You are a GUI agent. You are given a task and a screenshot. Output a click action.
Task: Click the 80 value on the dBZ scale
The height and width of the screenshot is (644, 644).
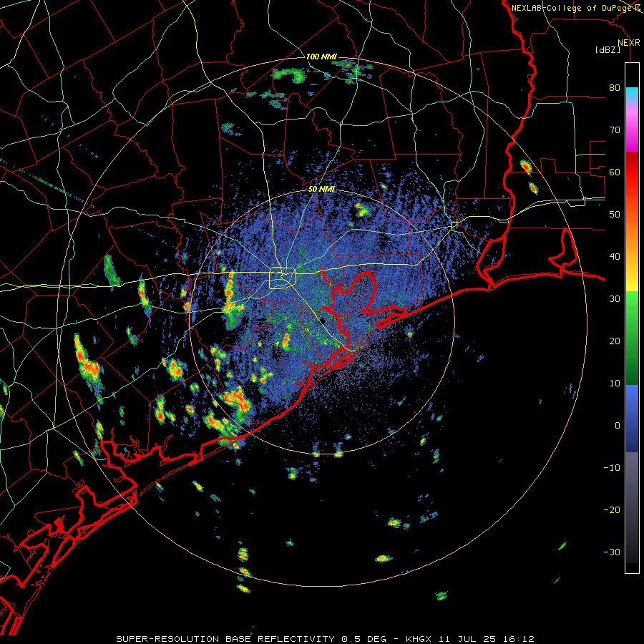[615, 88]
